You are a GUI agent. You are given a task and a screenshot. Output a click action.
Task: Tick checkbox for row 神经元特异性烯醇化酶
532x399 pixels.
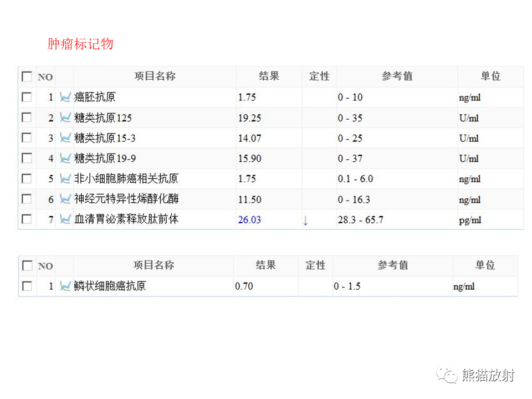pyautogui.click(x=27, y=199)
